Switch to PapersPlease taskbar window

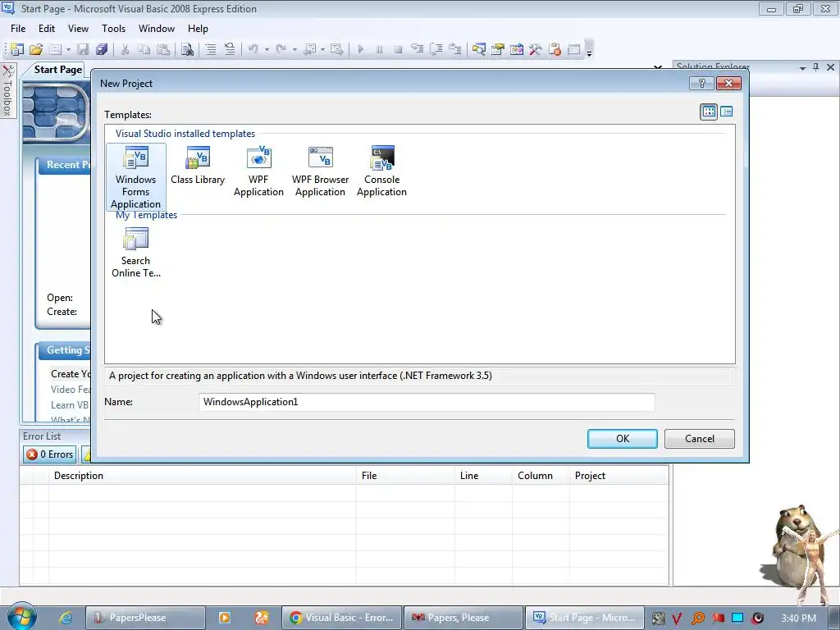click(x=146, y=618)
